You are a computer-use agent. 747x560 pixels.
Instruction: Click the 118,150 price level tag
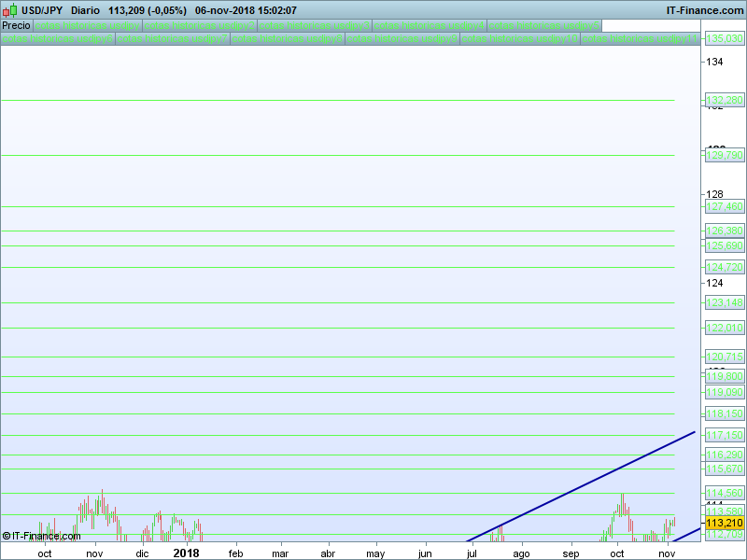tap(725, 413)
